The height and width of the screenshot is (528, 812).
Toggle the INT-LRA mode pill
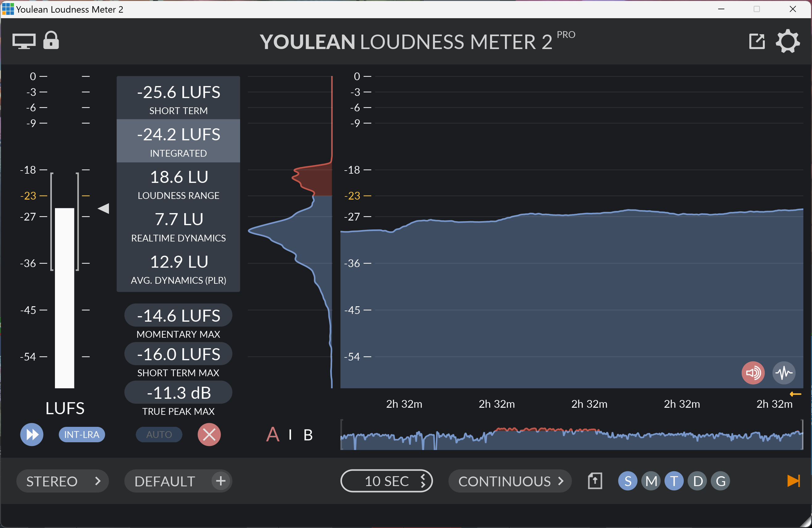tap(81, 435)
